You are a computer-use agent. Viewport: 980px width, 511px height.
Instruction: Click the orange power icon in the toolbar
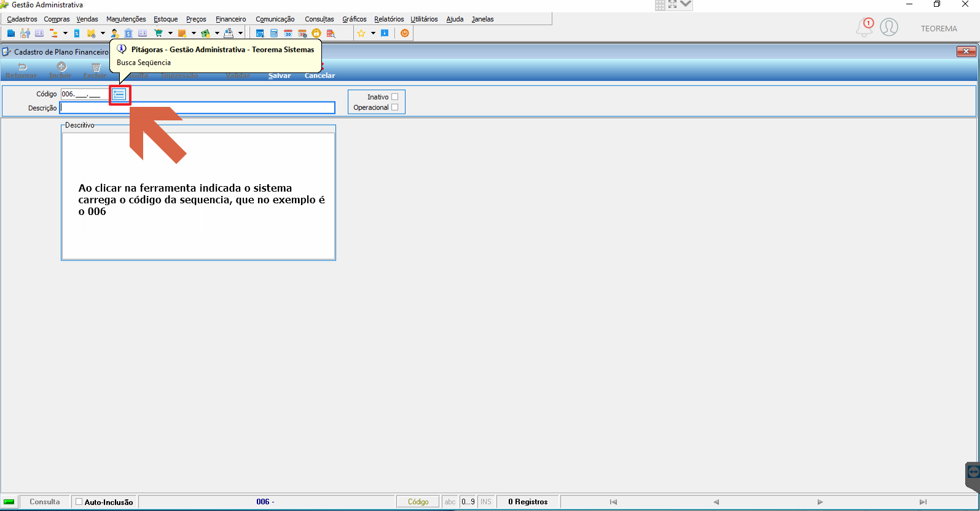(x=405, y=33)
